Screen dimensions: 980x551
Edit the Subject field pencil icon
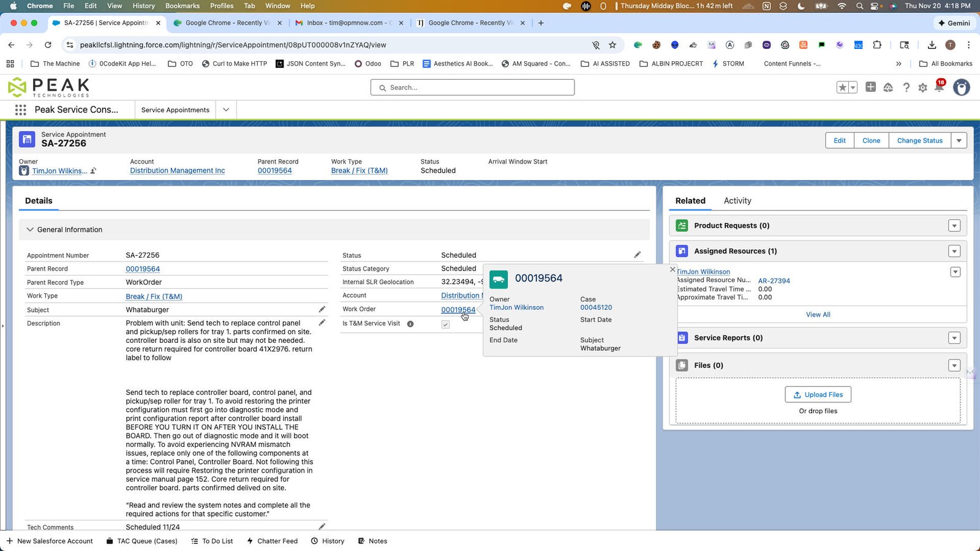click(x=322, y=309)
